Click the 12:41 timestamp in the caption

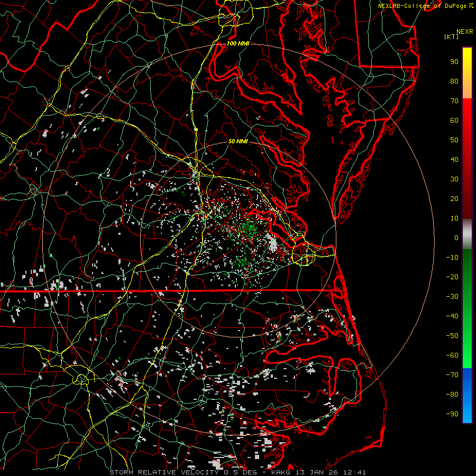point(354,472)
